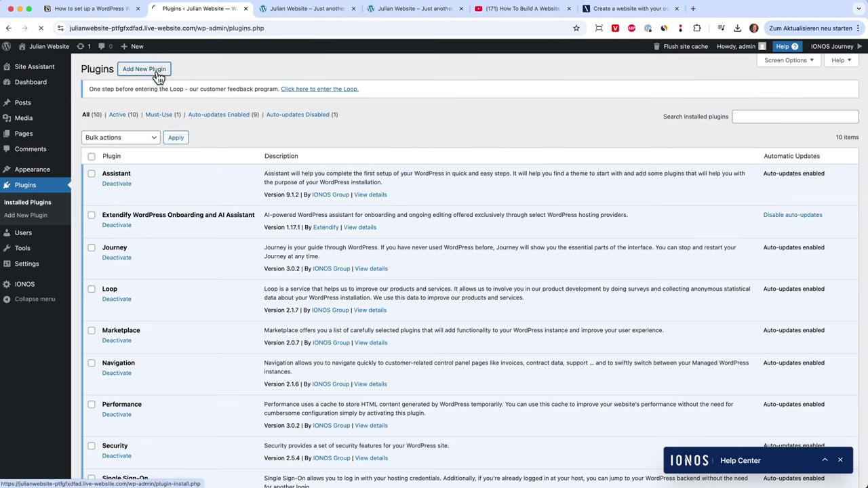Click the Apply bulk action button
This screenshot has width=868, height=488.
pos(176,138)
